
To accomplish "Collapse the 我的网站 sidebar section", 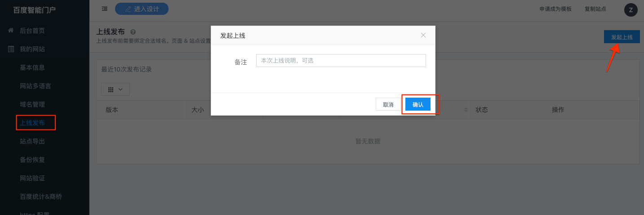I will point(32,49).
